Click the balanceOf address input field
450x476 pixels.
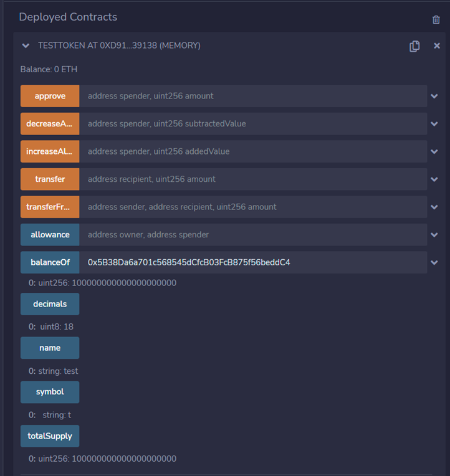[253, 262]
